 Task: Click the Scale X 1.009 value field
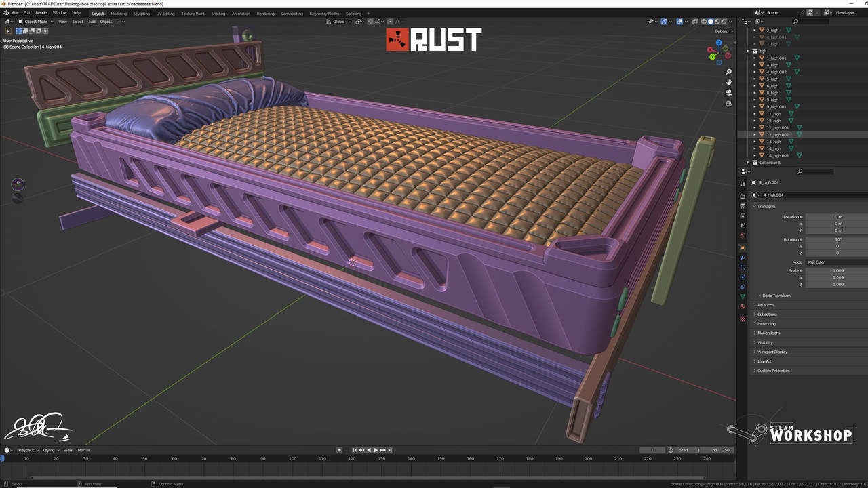point(837,270)
